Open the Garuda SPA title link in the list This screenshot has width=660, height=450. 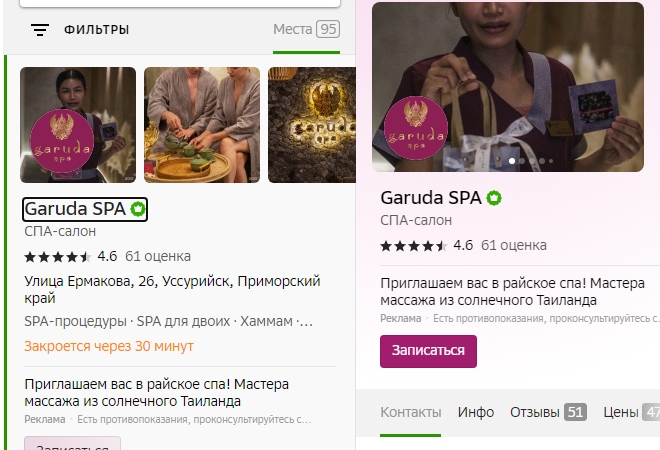tap(75, 209)
